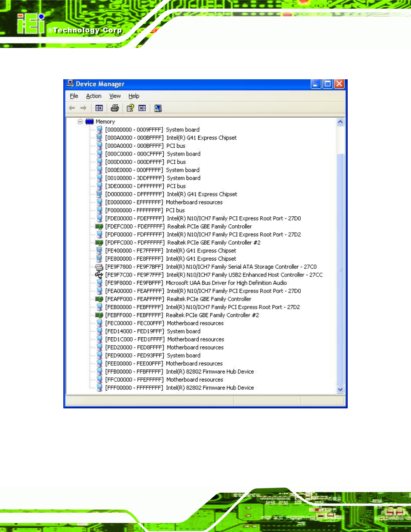The width and height of the screenshot is (411, 532).
Task: Click the Device Manager title bar icon
Action: coord(70,84)
